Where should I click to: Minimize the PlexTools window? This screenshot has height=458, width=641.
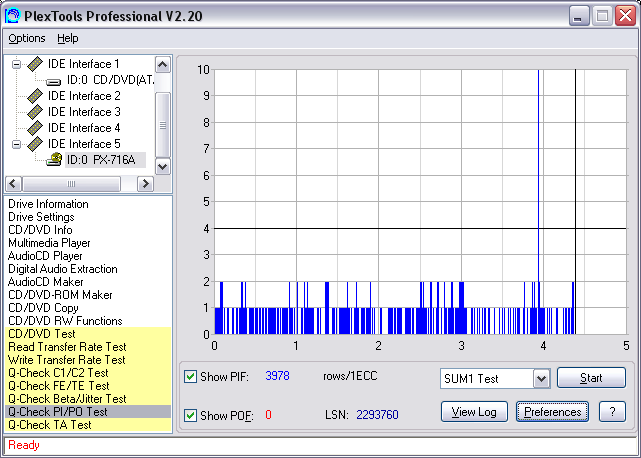(x=578, y=16)
